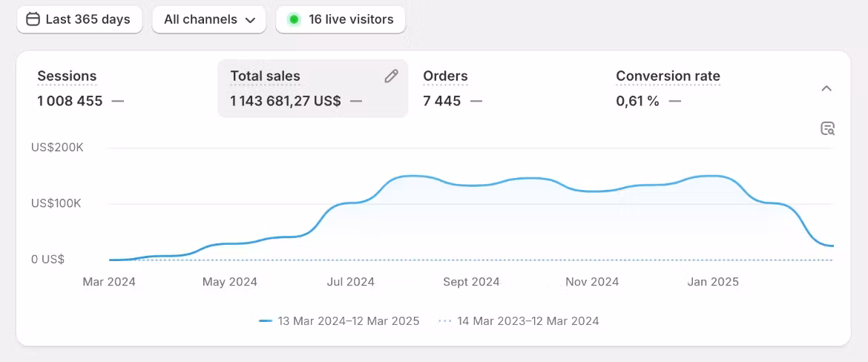
Task: Open the All channels dropdown
Action: [209, 19]
